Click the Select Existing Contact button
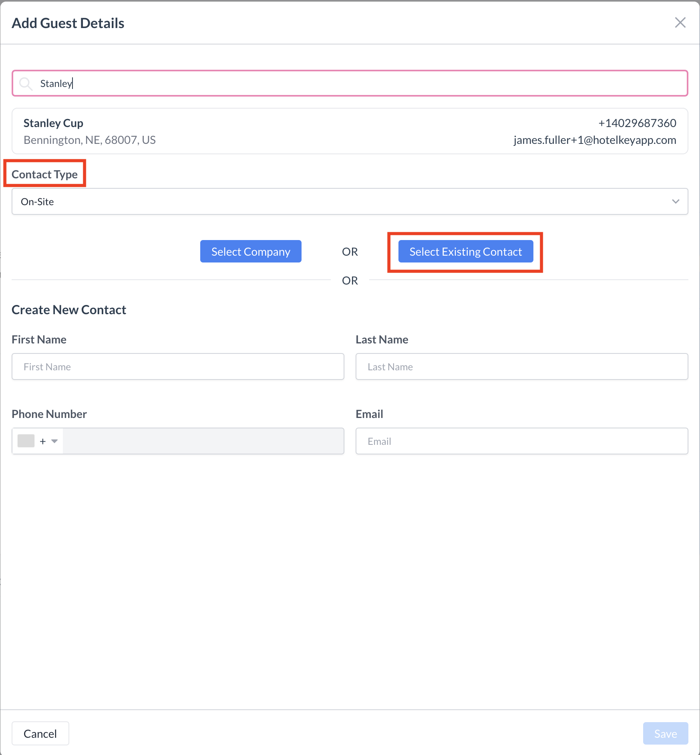The width and height of the screenshot is (700, 755). pos(465,252)
